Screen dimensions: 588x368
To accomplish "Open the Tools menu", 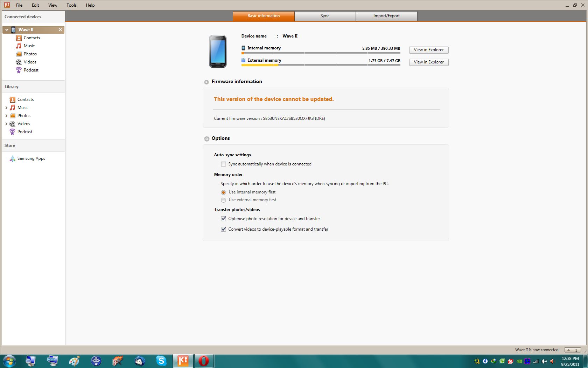I will 72,5.
